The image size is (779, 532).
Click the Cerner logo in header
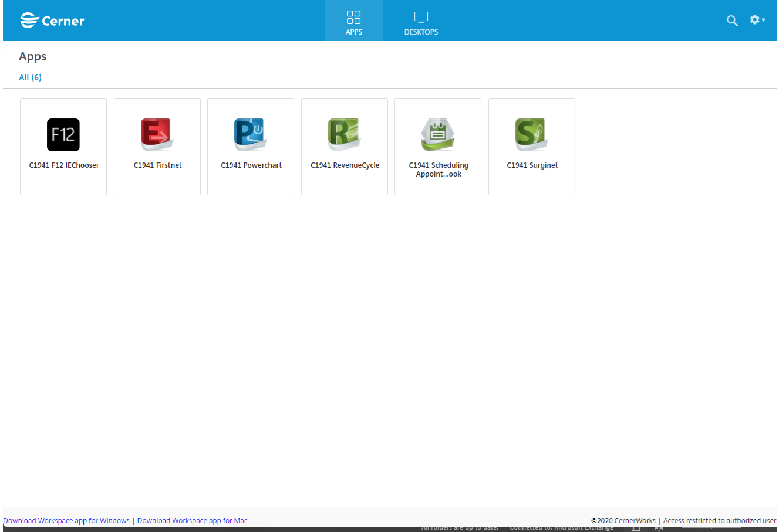tap(53, 21)
